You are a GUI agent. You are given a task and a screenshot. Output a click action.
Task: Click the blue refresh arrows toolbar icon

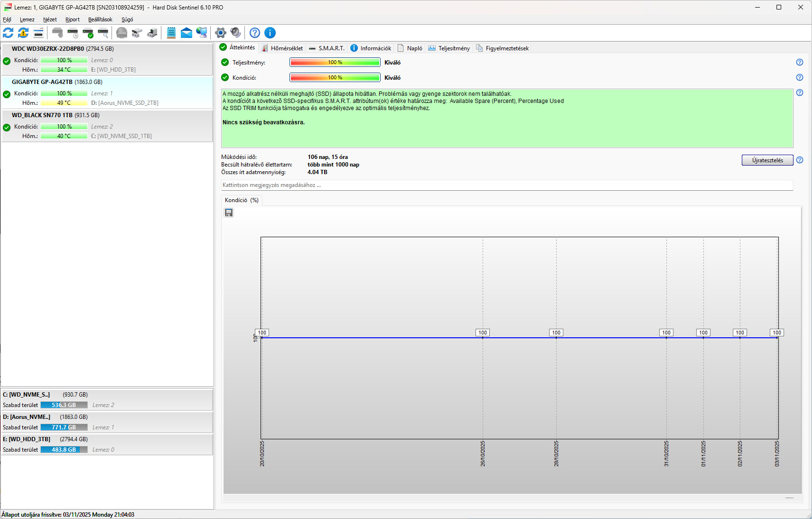(x=8, y=33)
